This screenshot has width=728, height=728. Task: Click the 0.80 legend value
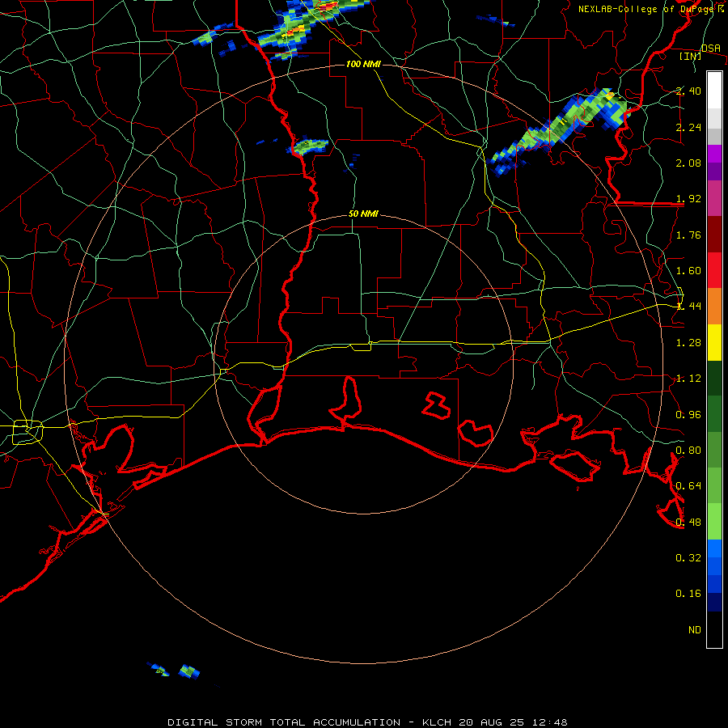pyautogui.click(x=688, y=451)
